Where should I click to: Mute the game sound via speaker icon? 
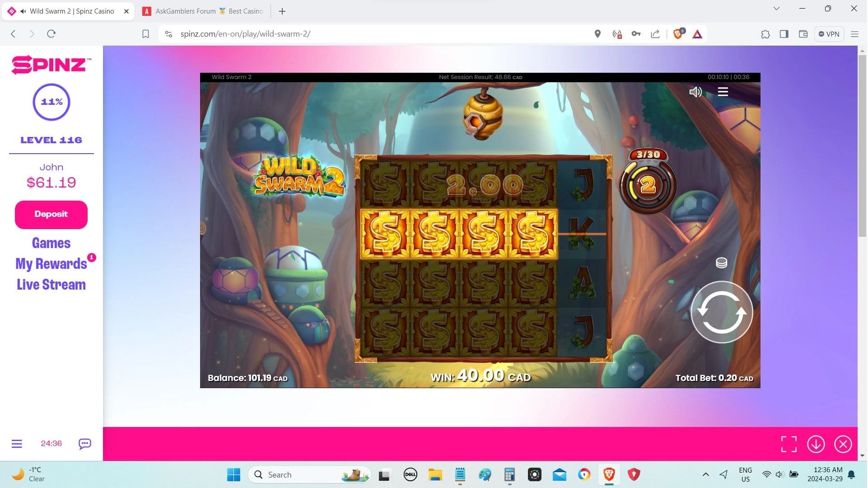[695, 92]
